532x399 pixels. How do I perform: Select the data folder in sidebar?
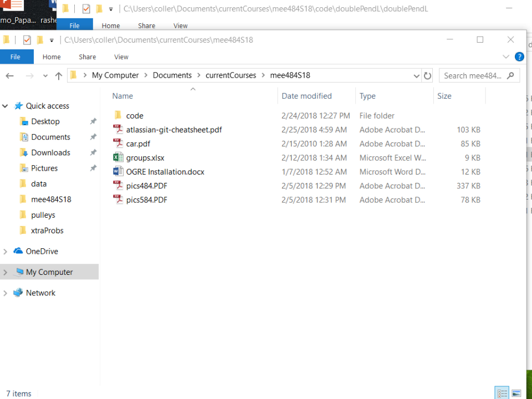click(39, 184)
